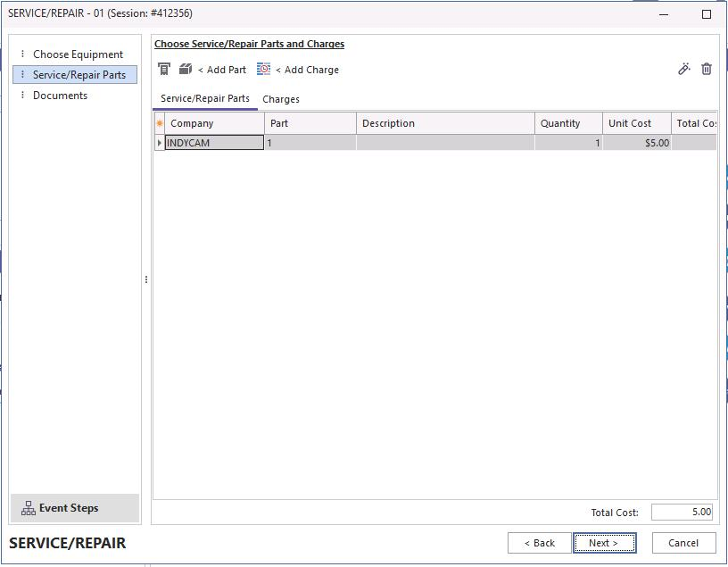Click the Total Cost field
Screen dimensions: 728x567
(682, 513)
